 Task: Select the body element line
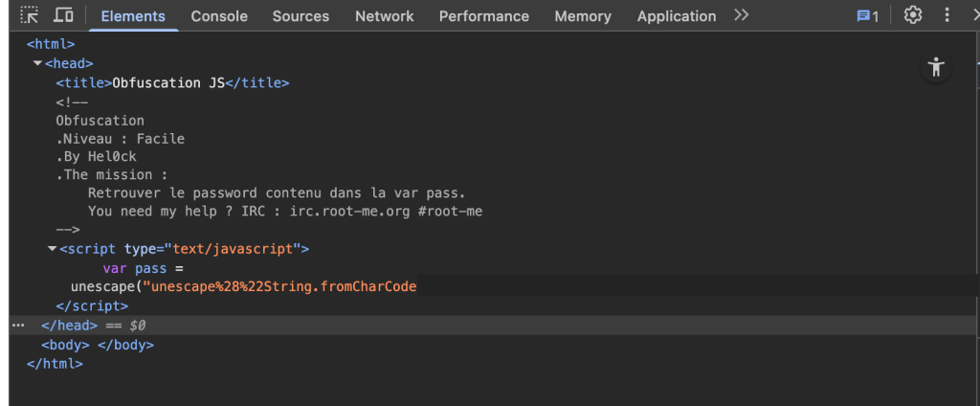[97, 345]
